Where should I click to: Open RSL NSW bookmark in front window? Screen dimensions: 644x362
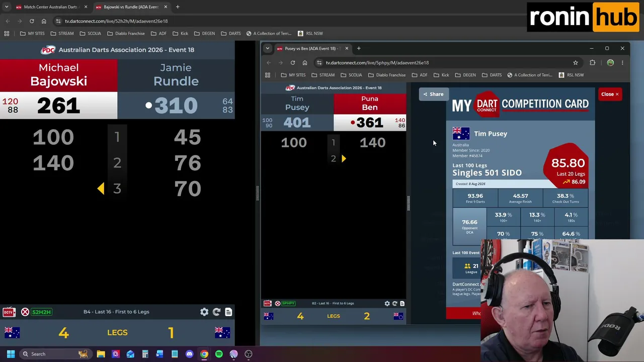pyautogui.click(x=571, y=75)
